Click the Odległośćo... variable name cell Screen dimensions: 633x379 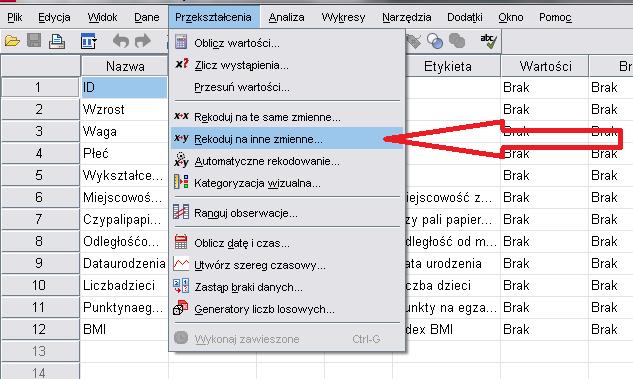pos(124,241)
